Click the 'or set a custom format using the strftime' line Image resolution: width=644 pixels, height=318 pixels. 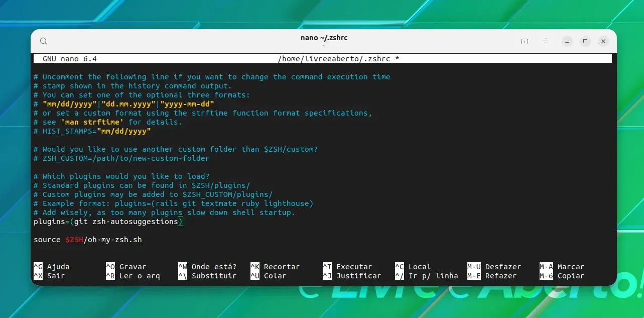coord(203,113)
